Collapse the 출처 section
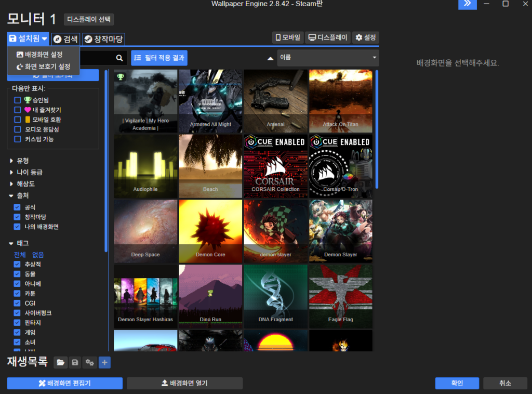Image resolution: width=532 pixels, height=394 pixels. [x=19, y=195]
